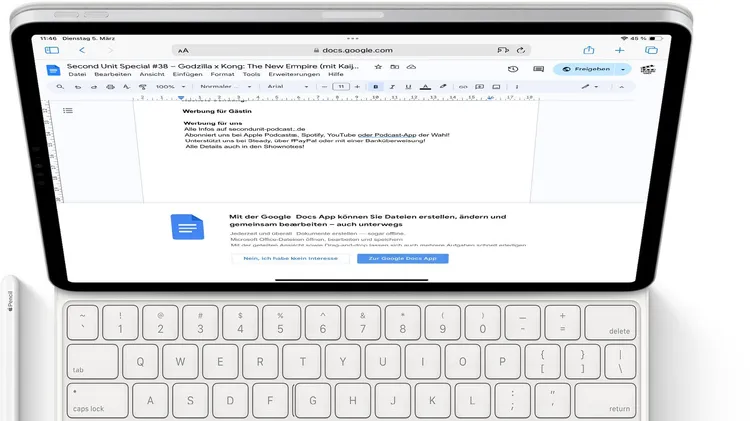Viewport: 750px width, 421px height.
Task: Open the text color picker
Action: (x=425, y=87)
